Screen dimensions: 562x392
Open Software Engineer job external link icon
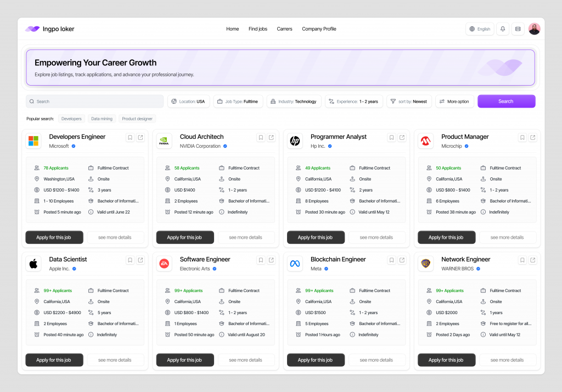tap(271, 260)
